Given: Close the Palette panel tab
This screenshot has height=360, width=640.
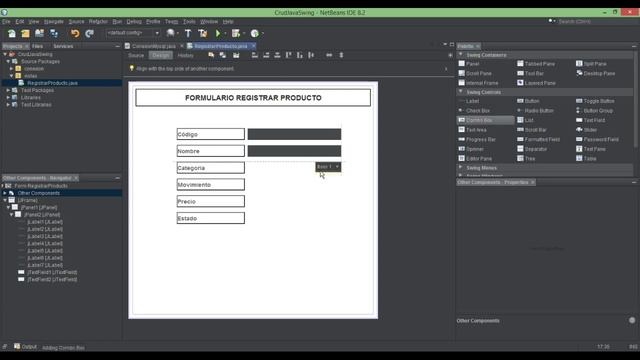Looking at the screenshot, I should coord(478,46).
